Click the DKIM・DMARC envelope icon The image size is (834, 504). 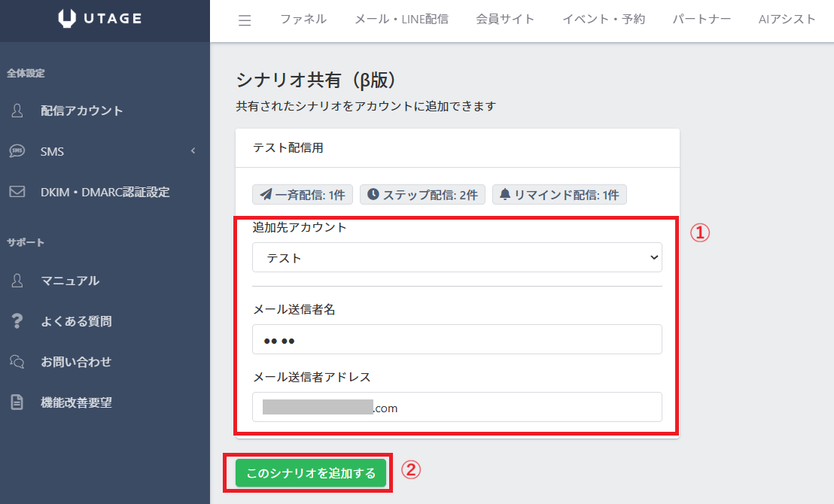17,192
